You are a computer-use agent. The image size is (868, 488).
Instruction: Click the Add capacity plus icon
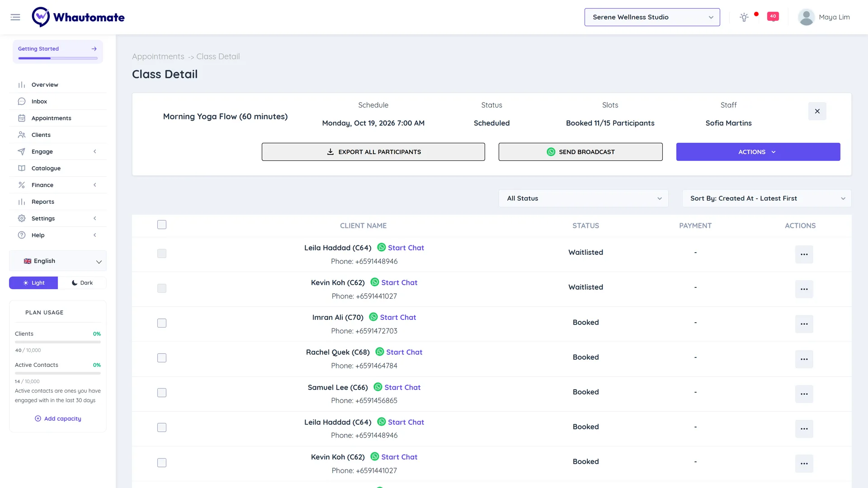[x=38, y=418]
